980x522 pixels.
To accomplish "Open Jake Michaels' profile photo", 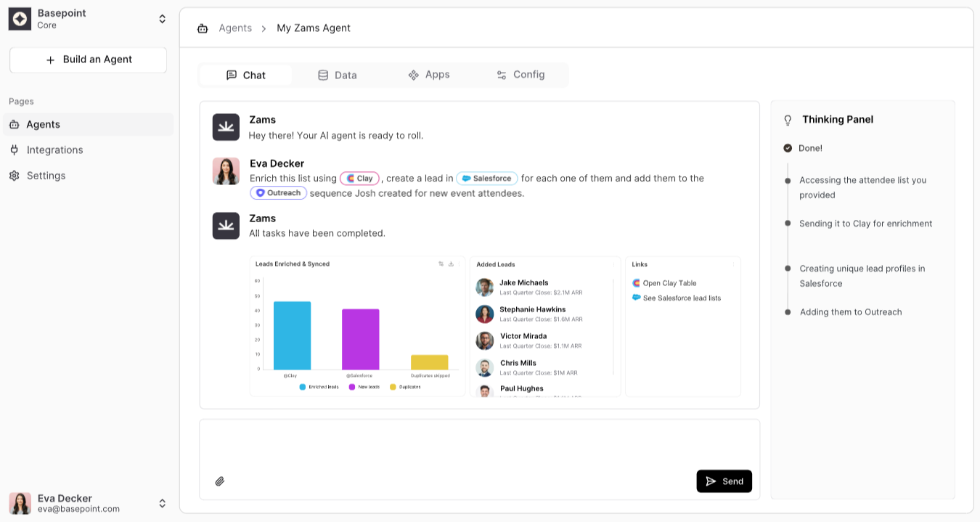I will pos(485,287).
